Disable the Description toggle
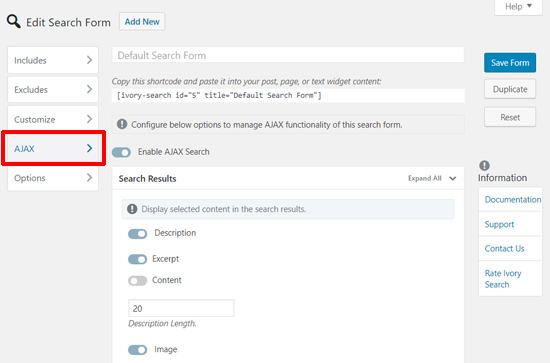The height and width of the screenshot is (363, 550). click(x=138, y=234)
